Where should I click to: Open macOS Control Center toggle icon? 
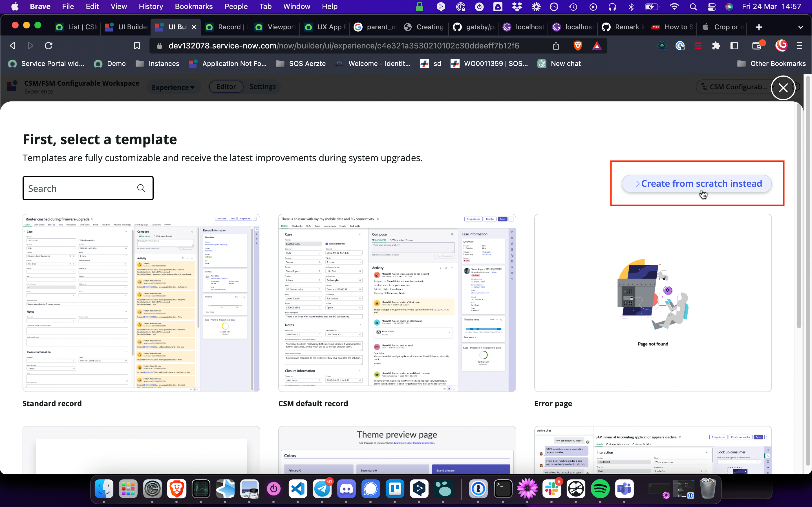coord(711,7)
